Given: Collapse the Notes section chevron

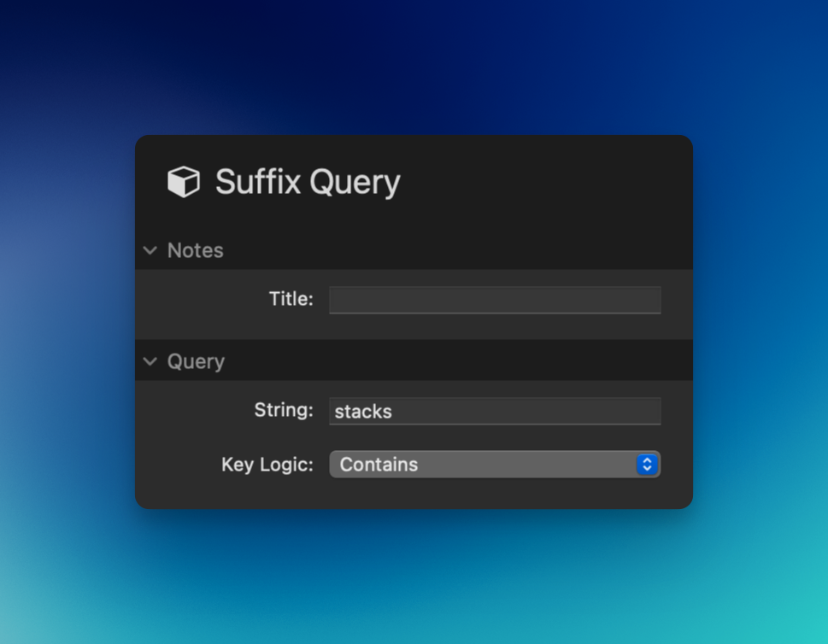Looking at the screenshot, I should (150, 250).
